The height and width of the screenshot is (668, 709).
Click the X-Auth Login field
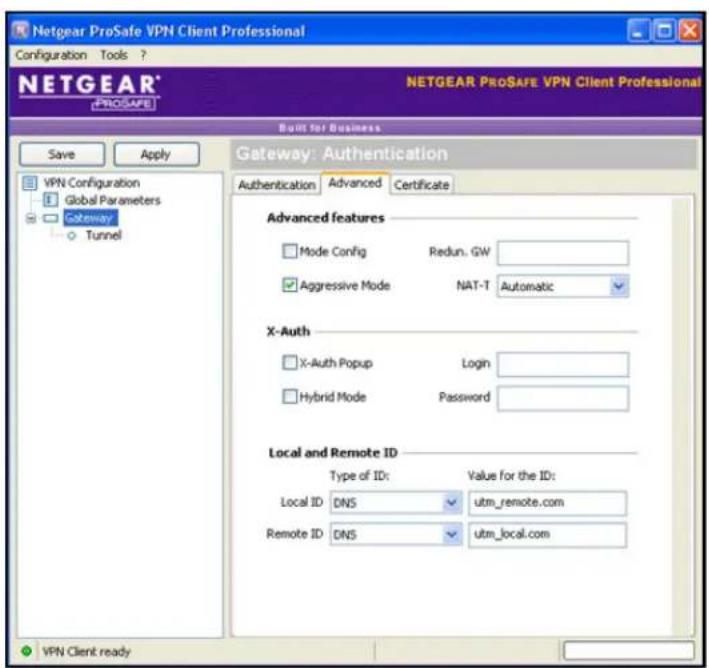[x=563, y=364]
